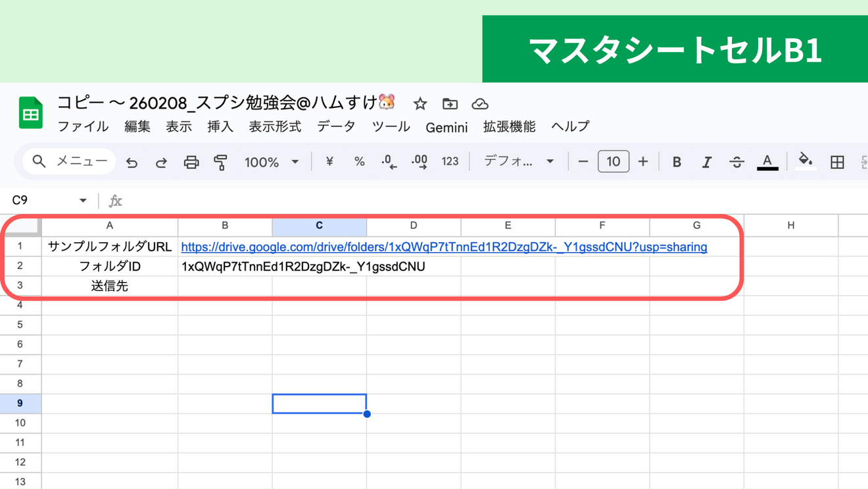Move spreadsheet to a folder icon
868x489 pixels.
coord(450,104)
